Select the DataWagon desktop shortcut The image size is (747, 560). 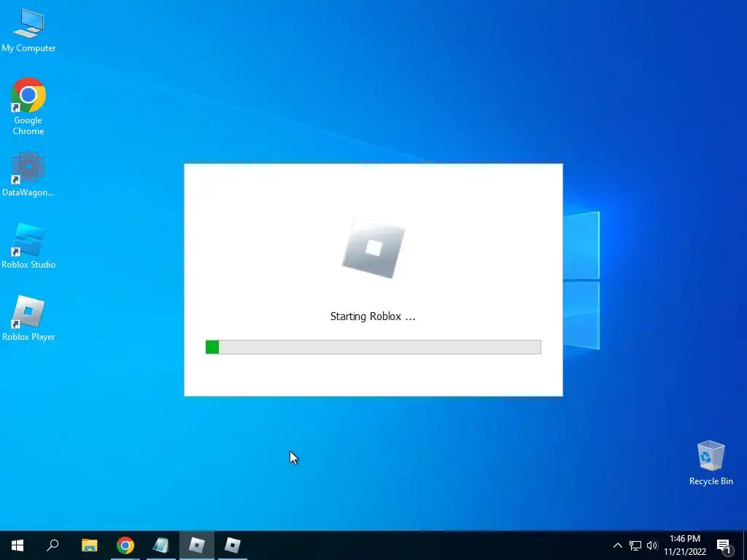pyautogui.click(x=28, y=174)
